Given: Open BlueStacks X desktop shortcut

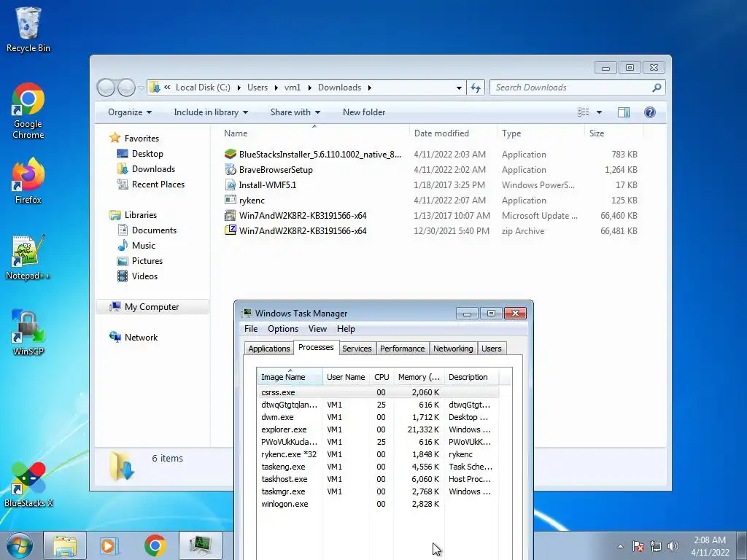Looking at the screenshot, I should tap(28, 485).
